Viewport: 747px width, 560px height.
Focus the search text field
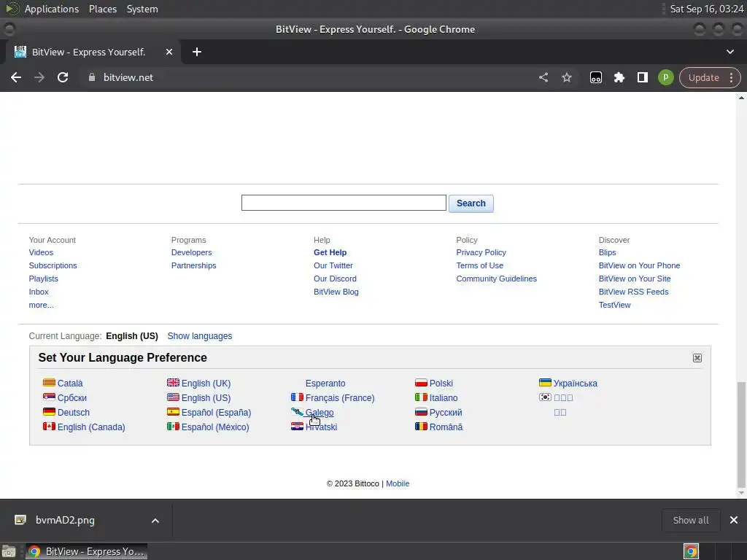[x=344, y=203]
